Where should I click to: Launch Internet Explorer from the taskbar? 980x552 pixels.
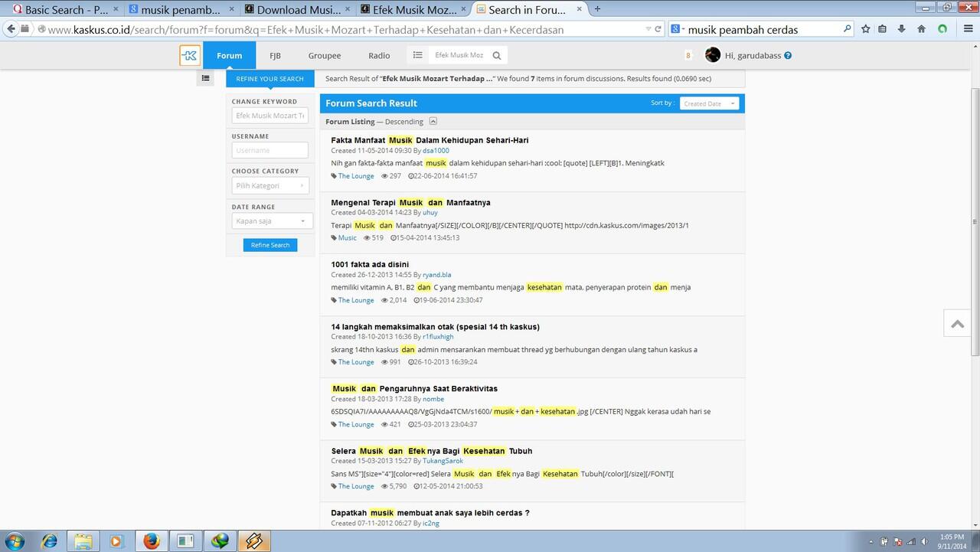click(49, 541)
